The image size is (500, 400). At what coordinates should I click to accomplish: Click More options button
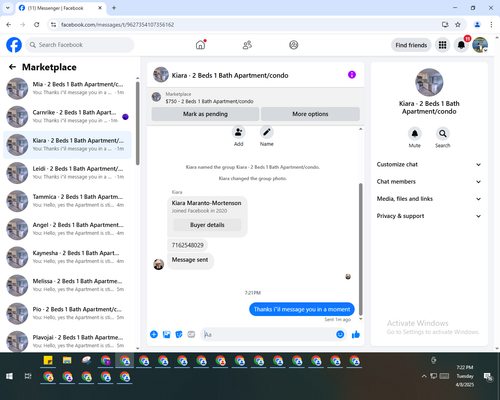tap(310, 114)
